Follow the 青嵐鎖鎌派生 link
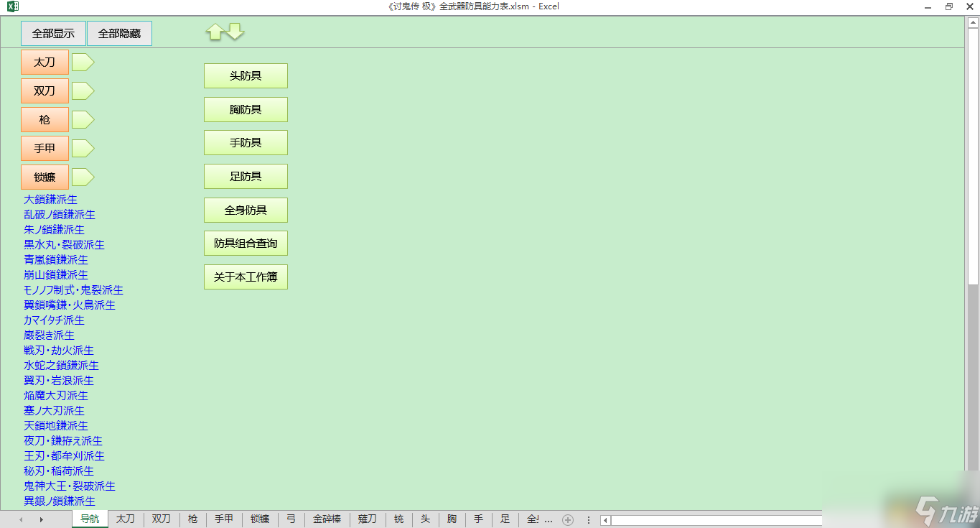The width and height of the screenshot is (980, 528). coord(56,259)
